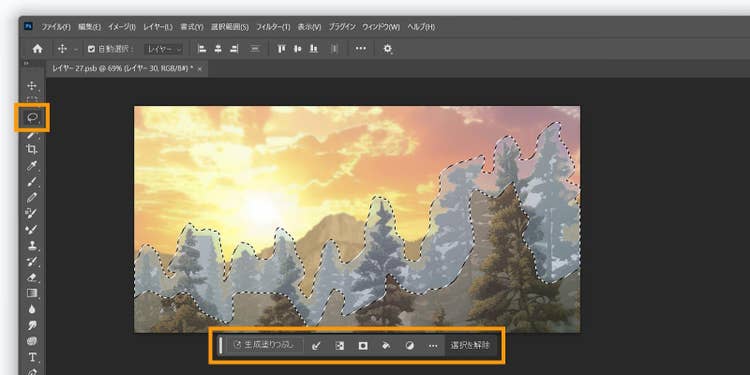Select the Color Replacement brush tool
This screenshot has height=375, width=750.
pyautogui.click(x=32, y=213)
